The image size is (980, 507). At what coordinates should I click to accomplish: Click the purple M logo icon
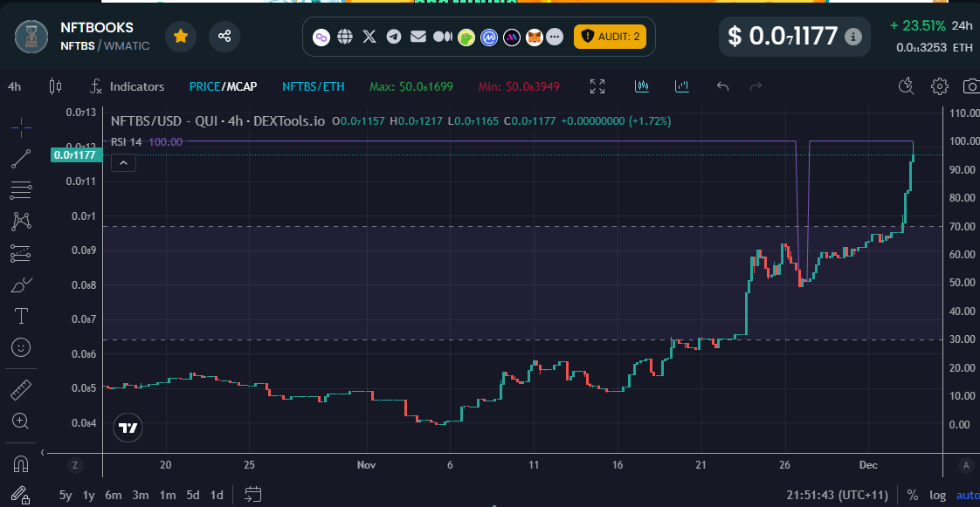coord(512,38)
